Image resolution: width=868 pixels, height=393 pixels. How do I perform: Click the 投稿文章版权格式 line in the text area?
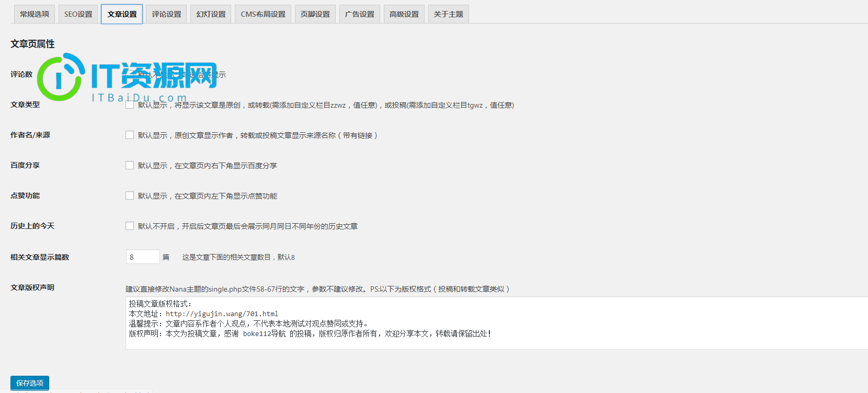(161, 304)
